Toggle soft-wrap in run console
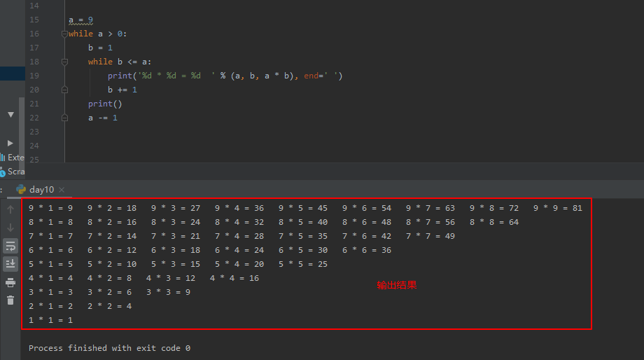Viewport: 644px width, 360px height. (x=10, y=246)
